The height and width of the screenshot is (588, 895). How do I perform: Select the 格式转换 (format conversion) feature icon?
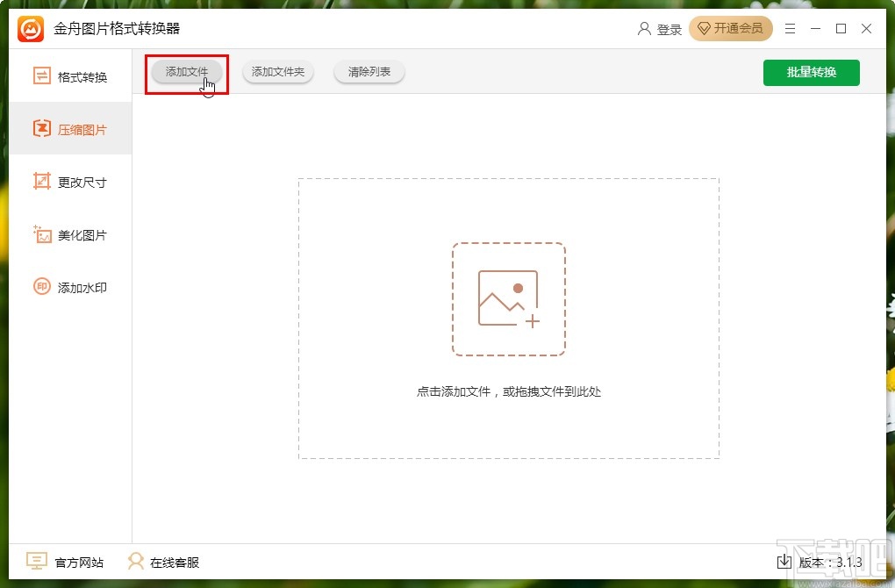click(42, 76)
